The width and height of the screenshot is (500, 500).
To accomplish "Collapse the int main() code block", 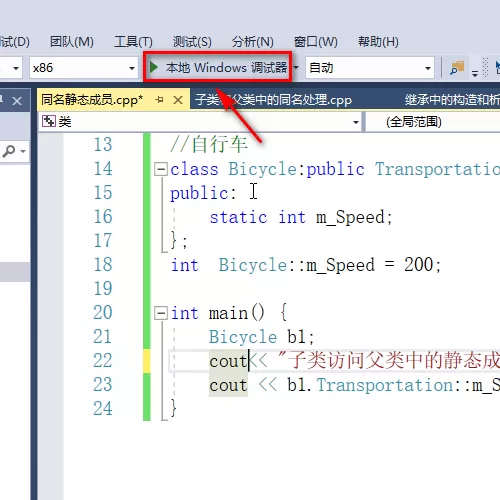I will click(161, 313).
